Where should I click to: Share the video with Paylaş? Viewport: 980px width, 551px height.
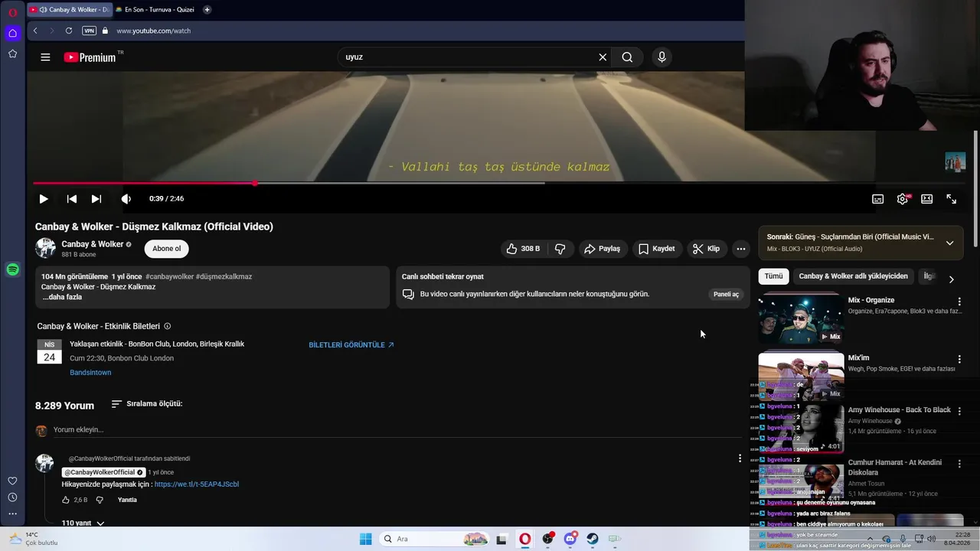point(602,249)
